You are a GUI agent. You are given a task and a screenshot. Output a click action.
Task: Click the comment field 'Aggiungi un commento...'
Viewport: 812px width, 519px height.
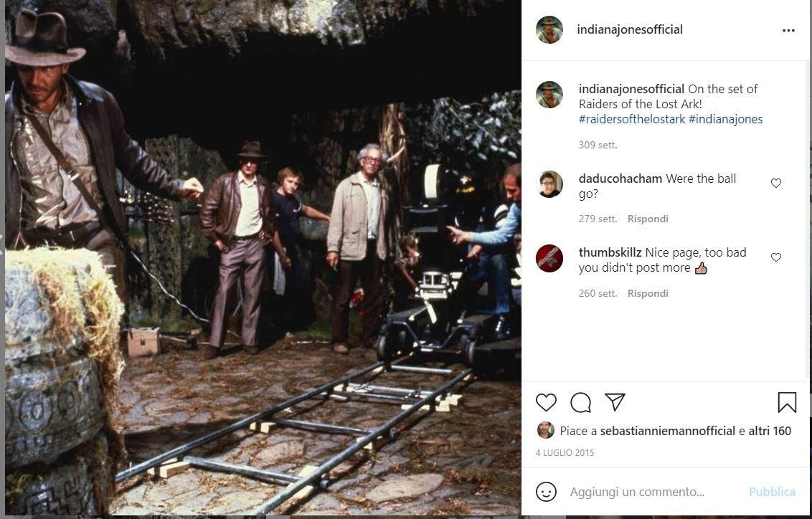pos(637,492)
